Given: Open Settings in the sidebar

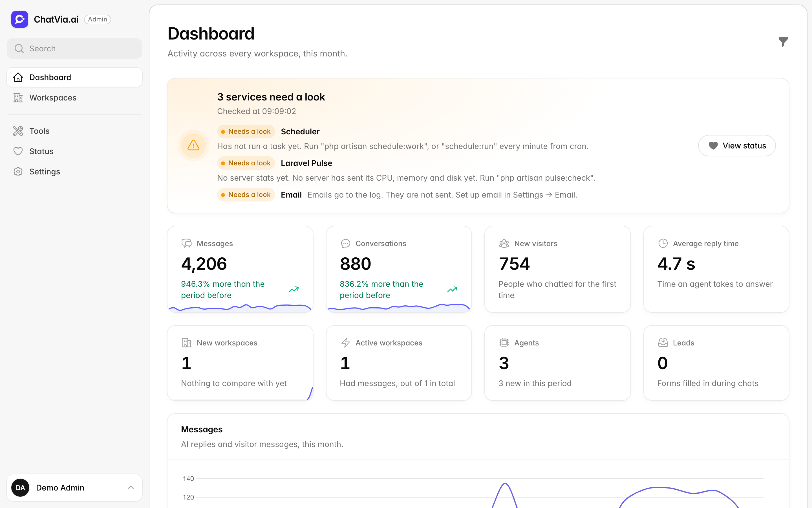Looking at the screenshot, I should [74, 172].
